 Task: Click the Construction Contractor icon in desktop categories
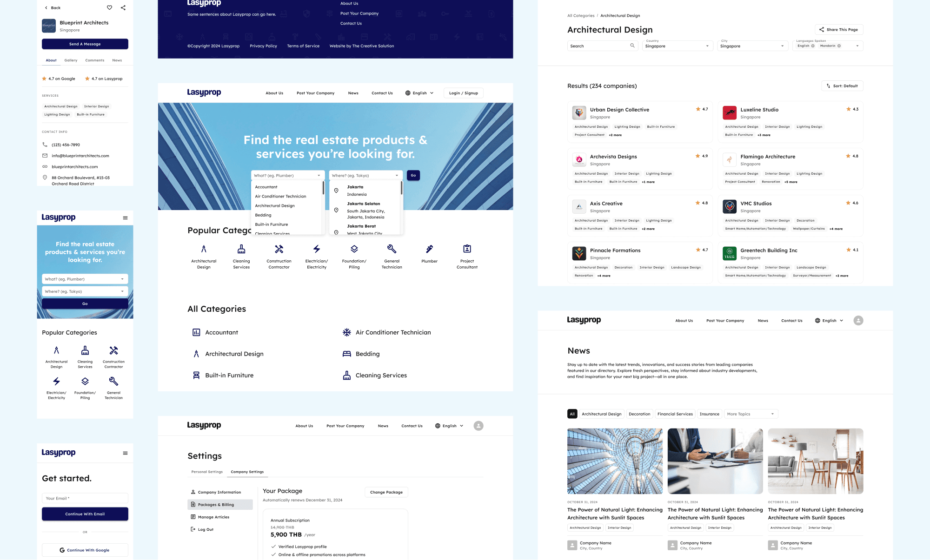(279, 249)
